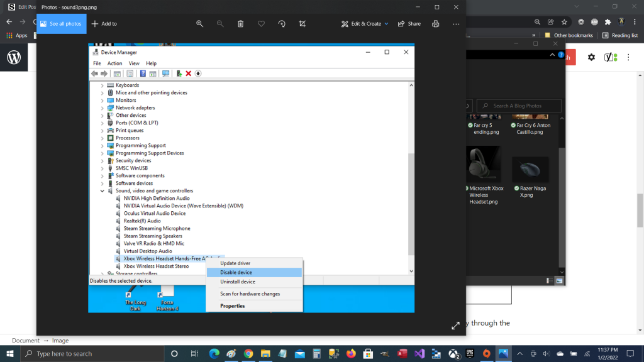Show hidden system tray icons
644x362 pixels.
[520, 353]
